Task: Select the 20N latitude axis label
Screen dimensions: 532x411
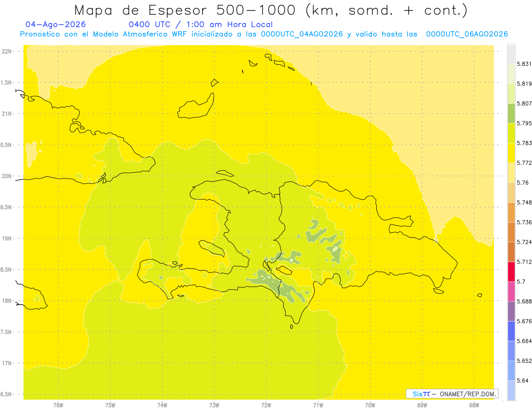Action: (x=7, y=176)
